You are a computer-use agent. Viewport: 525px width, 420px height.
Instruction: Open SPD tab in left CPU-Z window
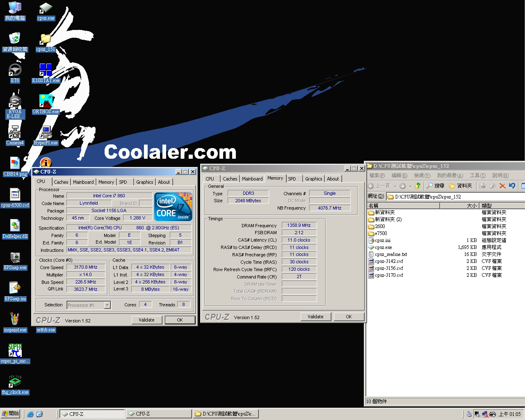click(x=123, y=182)
